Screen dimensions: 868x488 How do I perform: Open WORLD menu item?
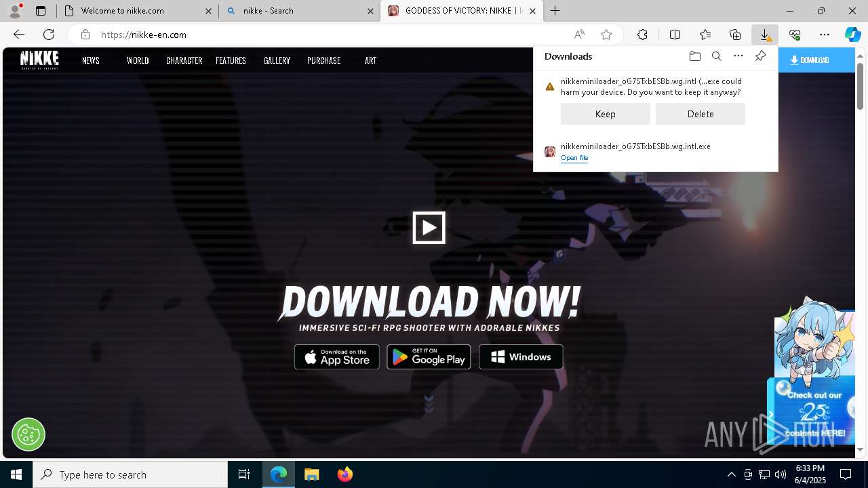point(138,60)
